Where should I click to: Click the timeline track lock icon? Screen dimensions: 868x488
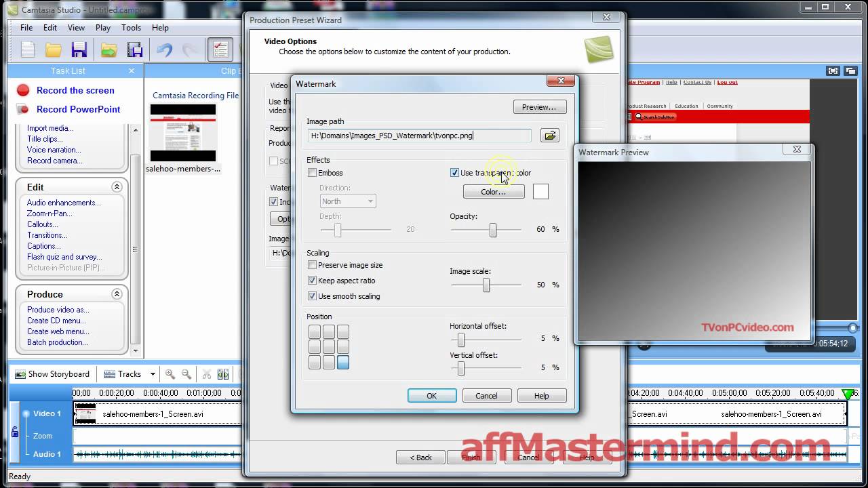coord(14,431)
